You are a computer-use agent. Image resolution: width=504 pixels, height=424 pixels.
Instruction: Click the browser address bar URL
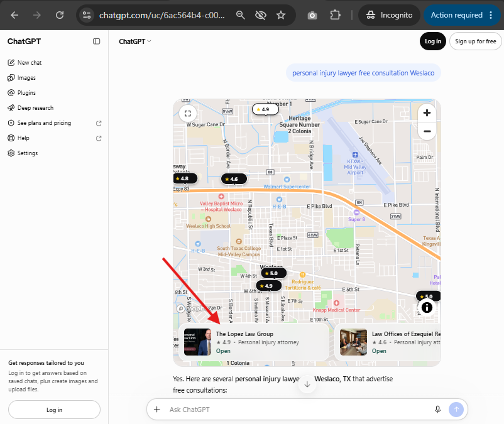(162, 15)
